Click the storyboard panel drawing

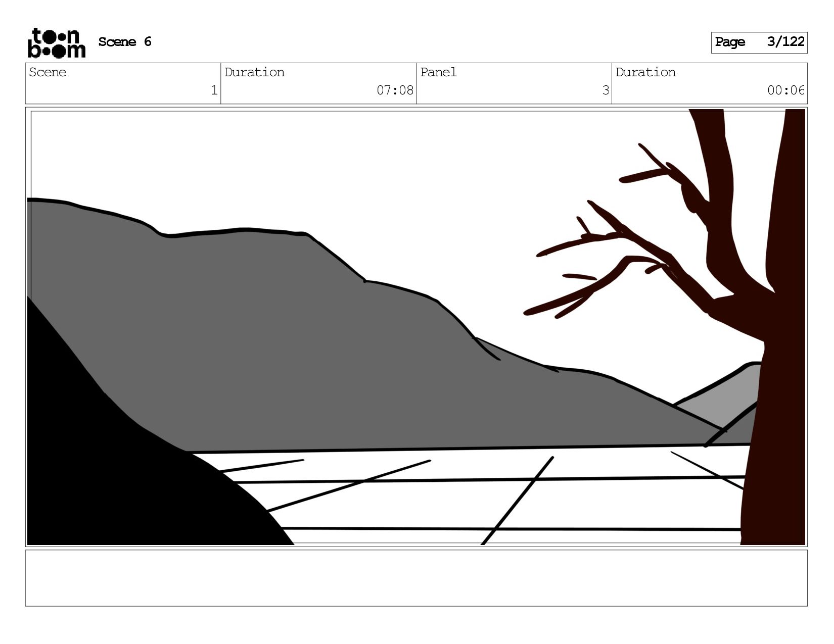pyautogui.click(x=416, y=327)
